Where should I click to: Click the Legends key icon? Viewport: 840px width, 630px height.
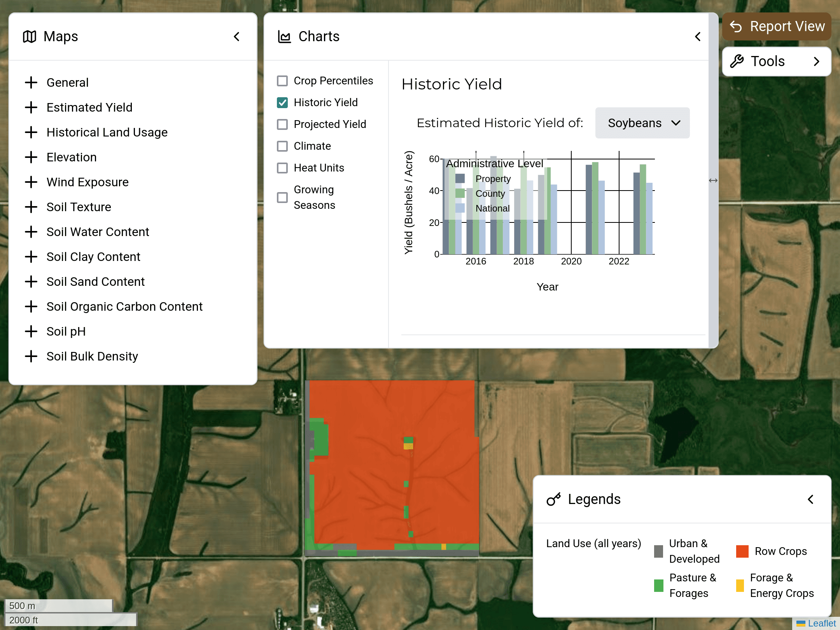click(554, 499)
